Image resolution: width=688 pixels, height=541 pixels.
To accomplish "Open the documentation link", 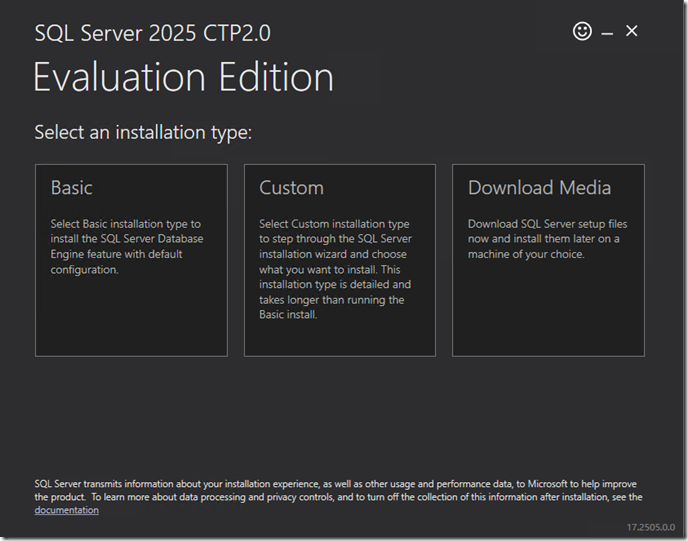I will (x=67, y=510).
